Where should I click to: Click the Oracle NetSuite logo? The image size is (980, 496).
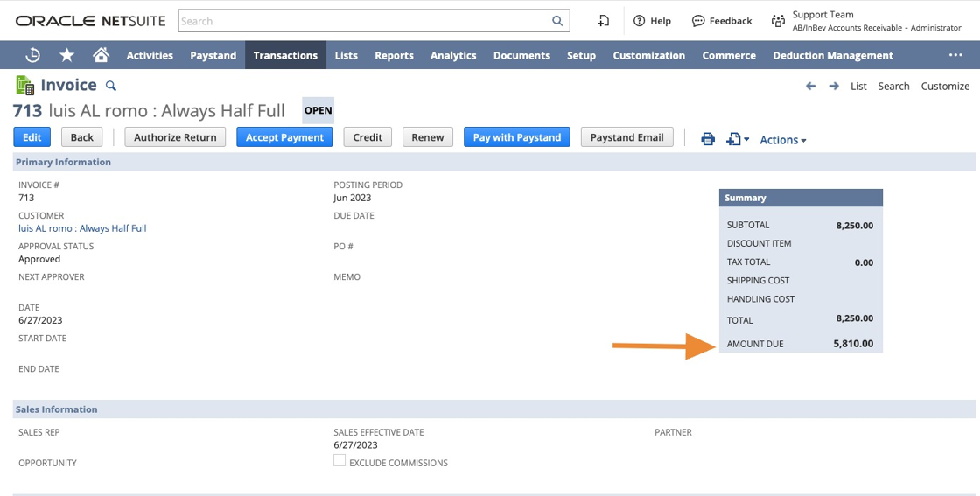pyautogui.click(x=91, y=21)
